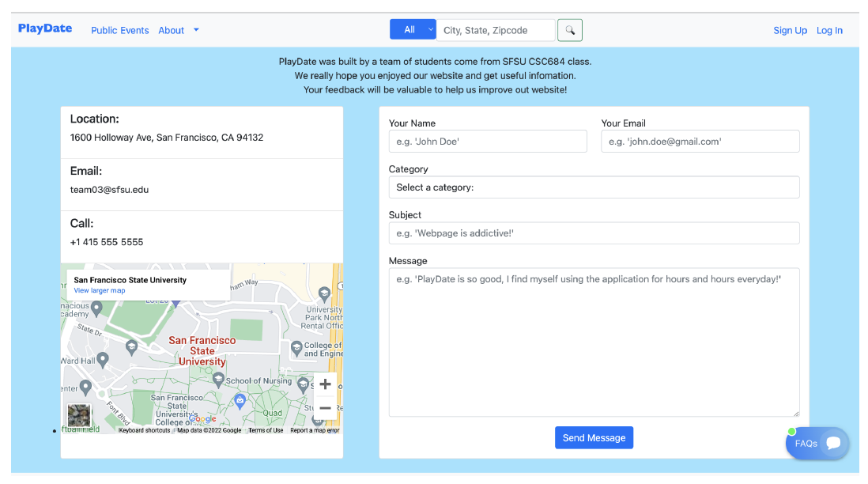This screenshot has width=868, height=484.
Task: Open the About page link
Action: (171, 31)
